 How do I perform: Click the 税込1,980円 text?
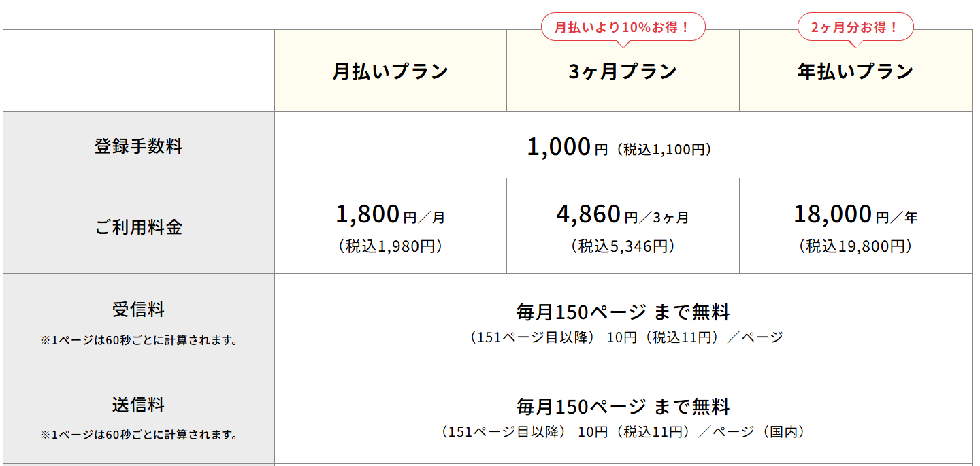click(x=390, y=246)
